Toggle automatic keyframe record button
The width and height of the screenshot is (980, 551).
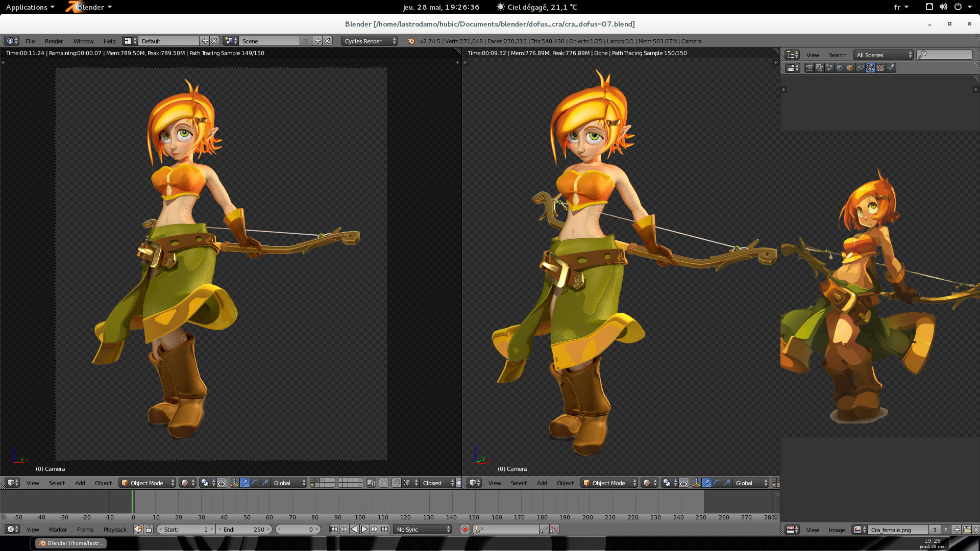click(x=465, y=530)
